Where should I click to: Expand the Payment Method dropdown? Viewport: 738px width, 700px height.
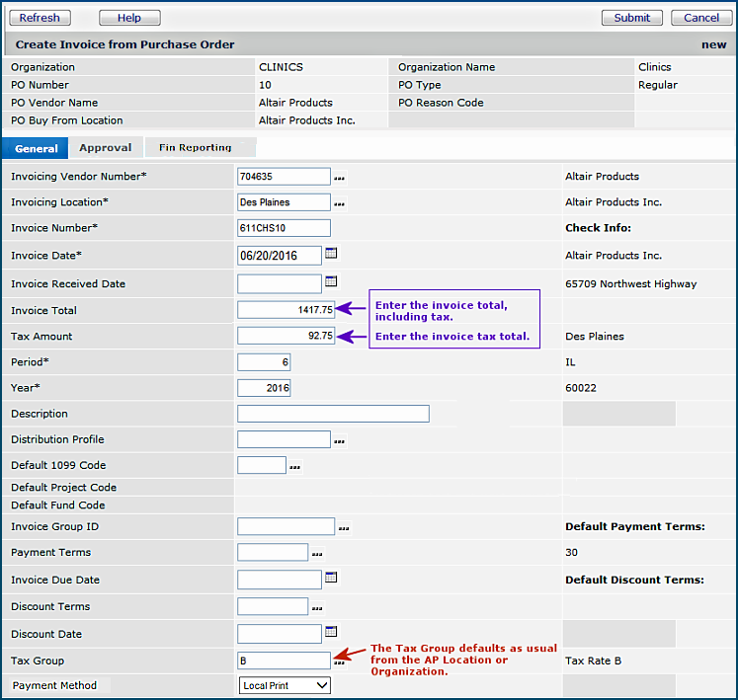pos(285,685)
